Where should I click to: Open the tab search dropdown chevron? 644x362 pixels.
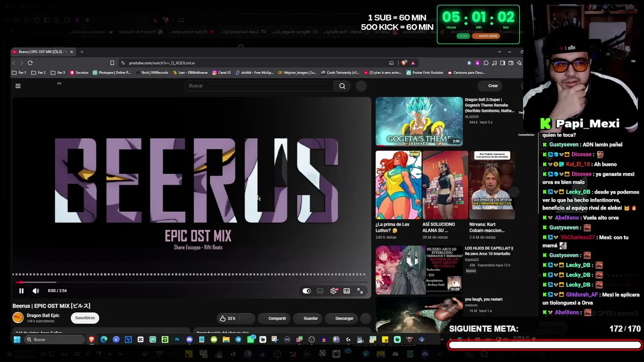click(499, 52)
